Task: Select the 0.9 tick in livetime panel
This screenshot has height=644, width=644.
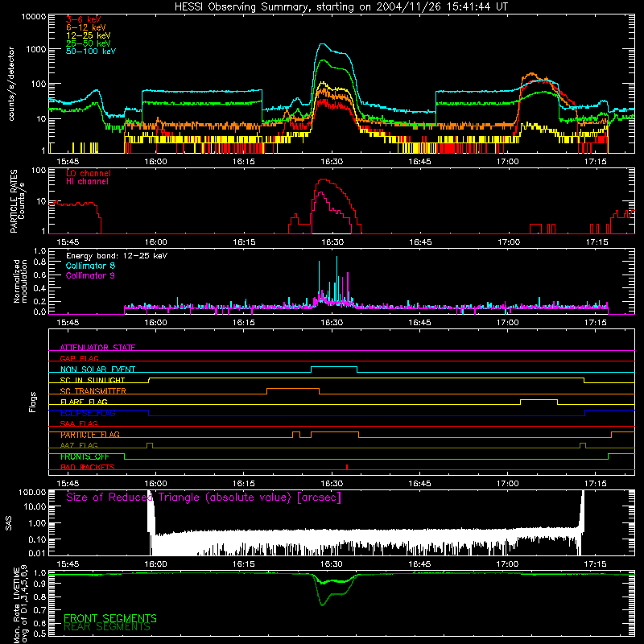Action: coord(39,584)
